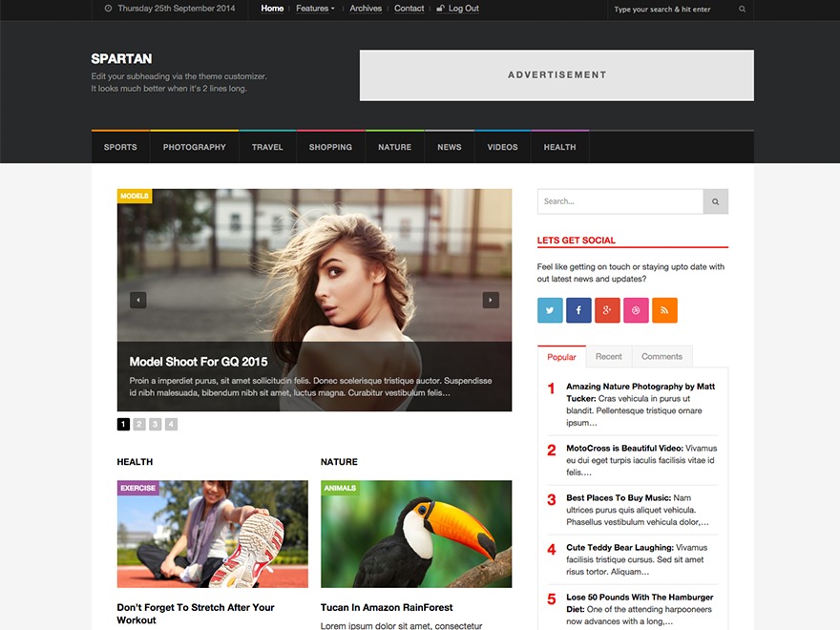Image resolution: width=840 pixels, height=630 pixels.
Task: Open the Photography category
Action: click(x=195, y=147)
